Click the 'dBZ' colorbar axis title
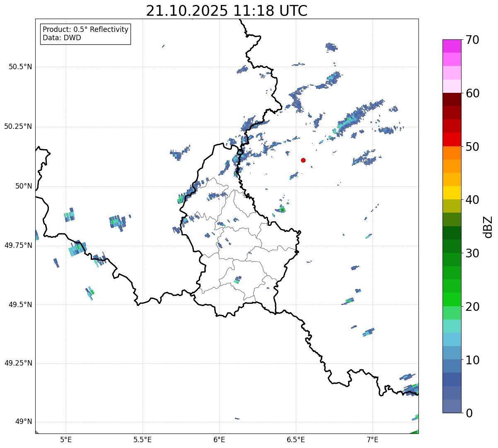The height and width of the screenshot is (448, 498). pos(488,227)
